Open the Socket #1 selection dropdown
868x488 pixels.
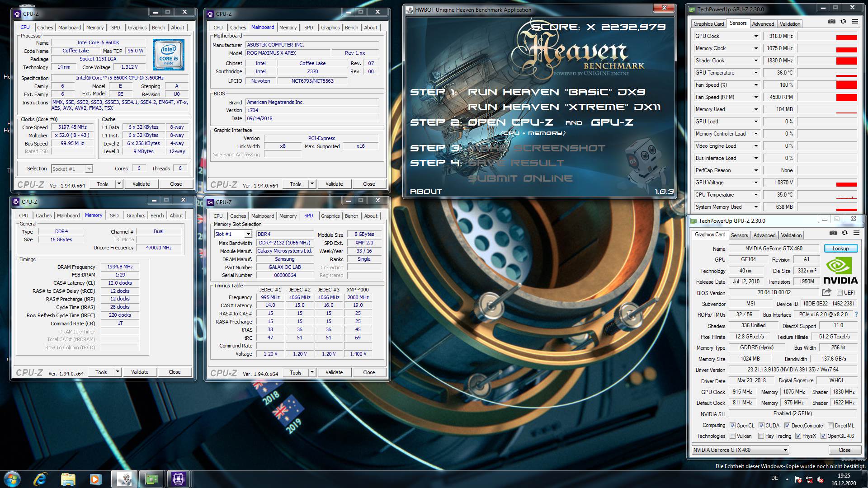72,169
